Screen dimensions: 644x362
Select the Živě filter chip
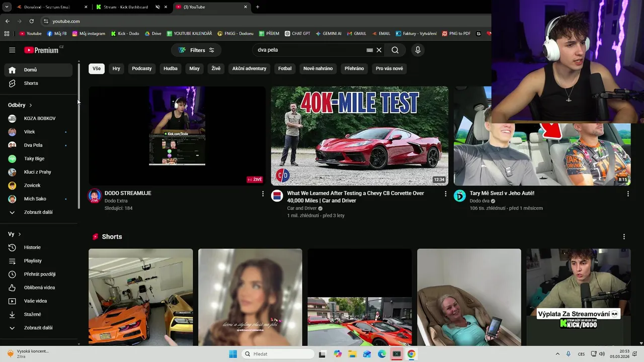pos(216,68)
